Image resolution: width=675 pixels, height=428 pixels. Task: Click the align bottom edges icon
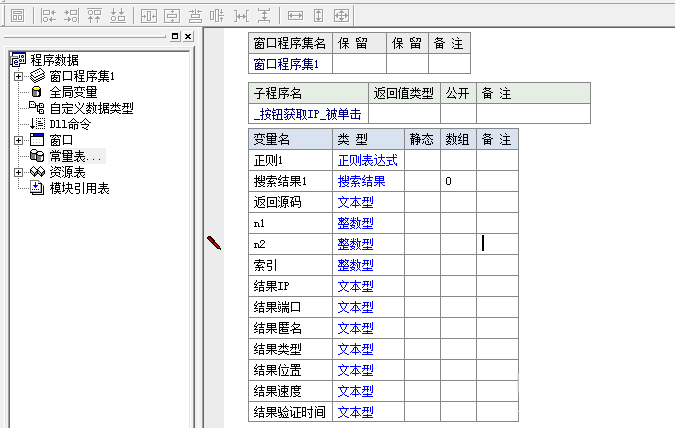117,15
